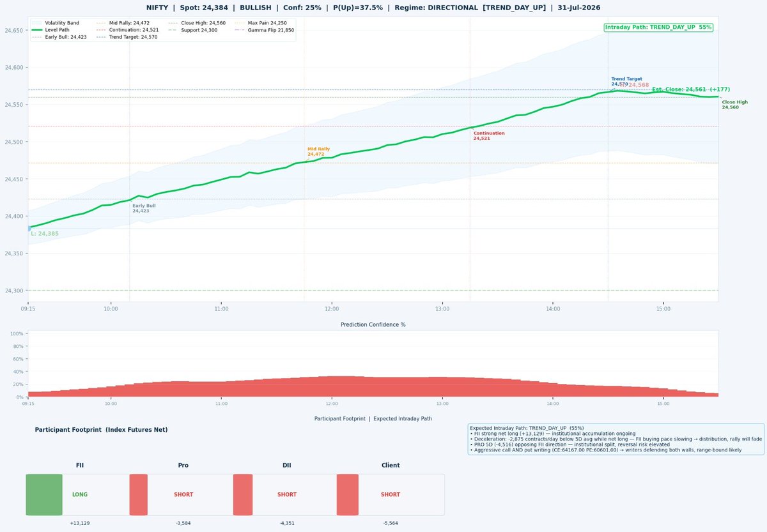Image resolution: width=767 pixels, height=532 pixels.
Task: Click the 15:00 tick under the main chart
Action: click(x=663, y=308)
